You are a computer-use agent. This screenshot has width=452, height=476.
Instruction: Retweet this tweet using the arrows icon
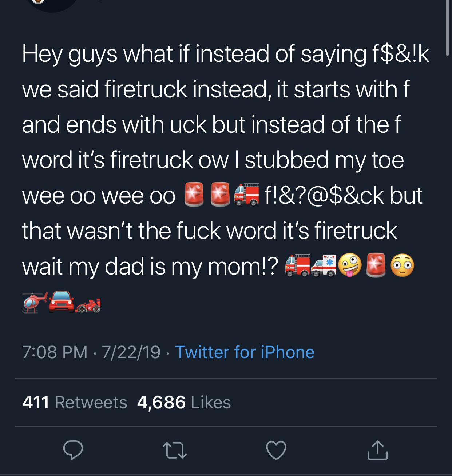point(175,450)
